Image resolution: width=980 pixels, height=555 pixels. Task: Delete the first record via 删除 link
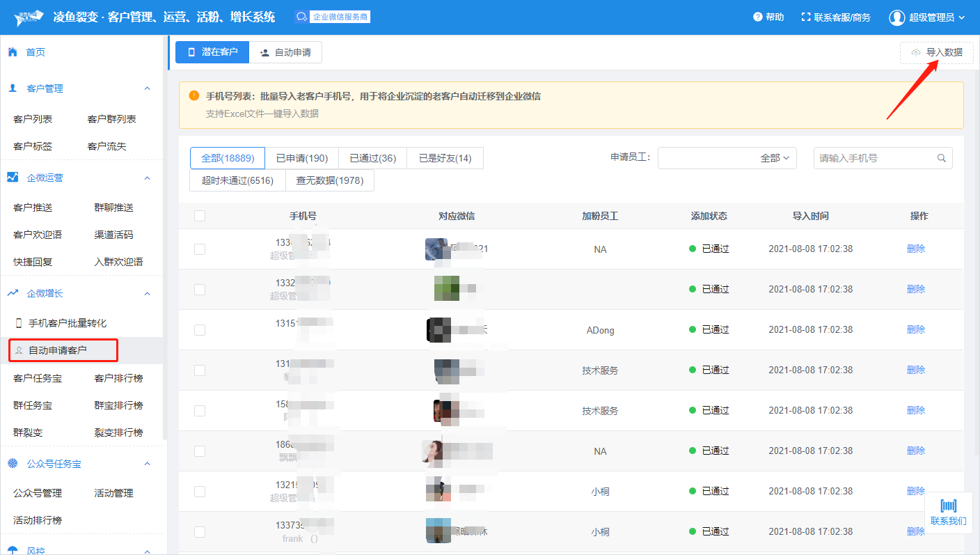pos(916,249)
